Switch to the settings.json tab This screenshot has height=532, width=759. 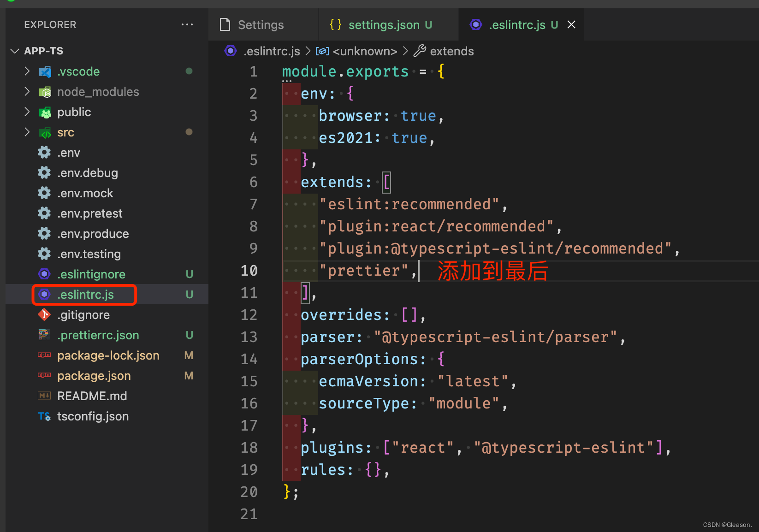click(388, 24)
